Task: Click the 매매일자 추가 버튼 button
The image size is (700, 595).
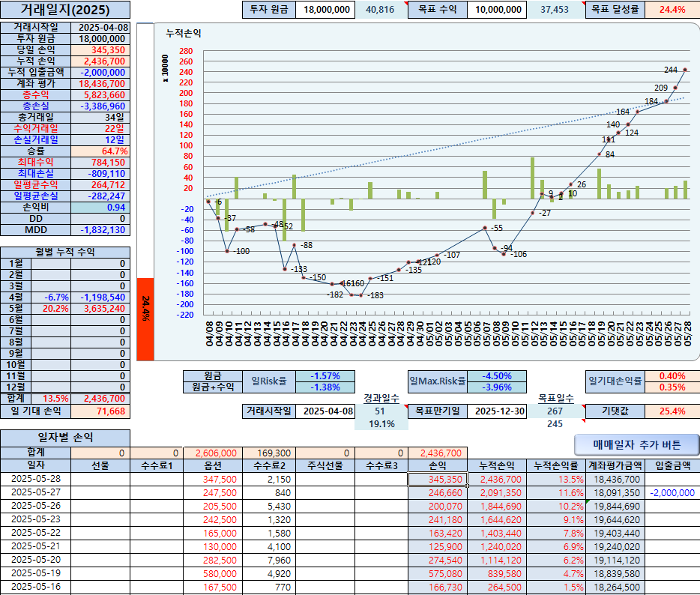Action: click(636, 444)
